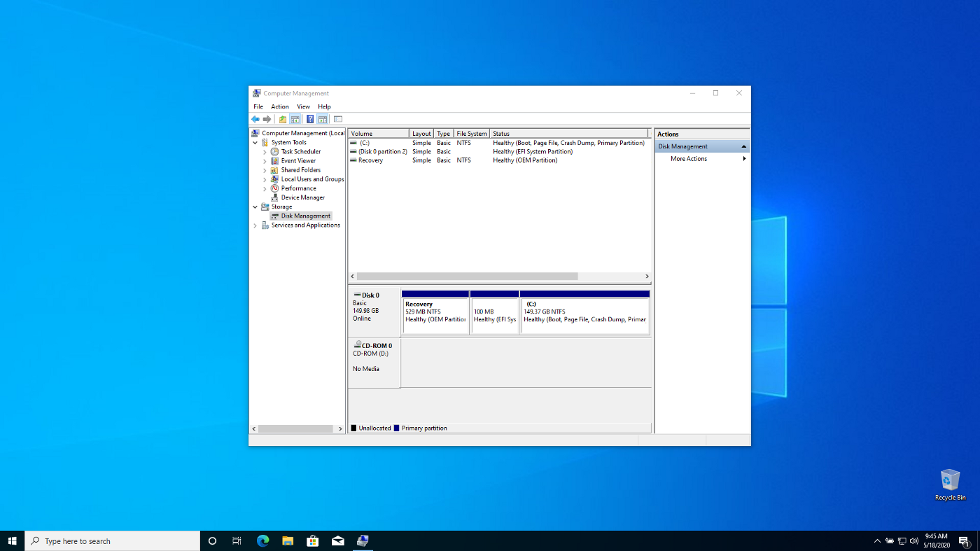Expand the Shared Folders node
The width and height of the screenshot is (980, 551).
pos(265,170)
